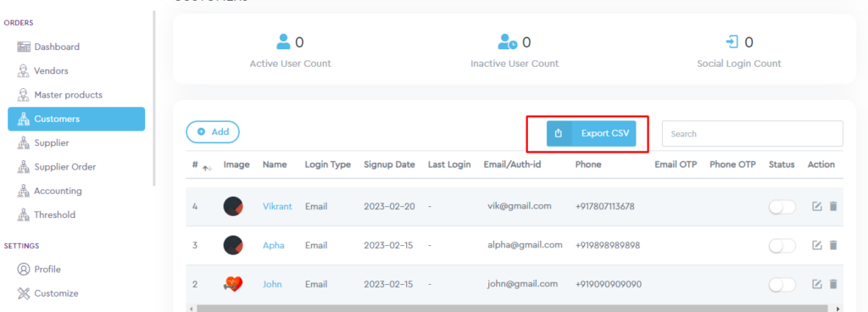This screenshot has width=868, height=312.
Task: Click John's heart profile image
Action: coord(233,284)
